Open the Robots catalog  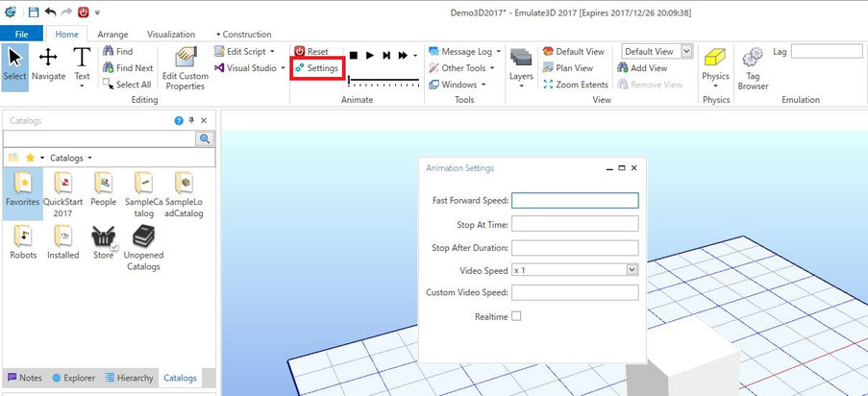[23, 242]
